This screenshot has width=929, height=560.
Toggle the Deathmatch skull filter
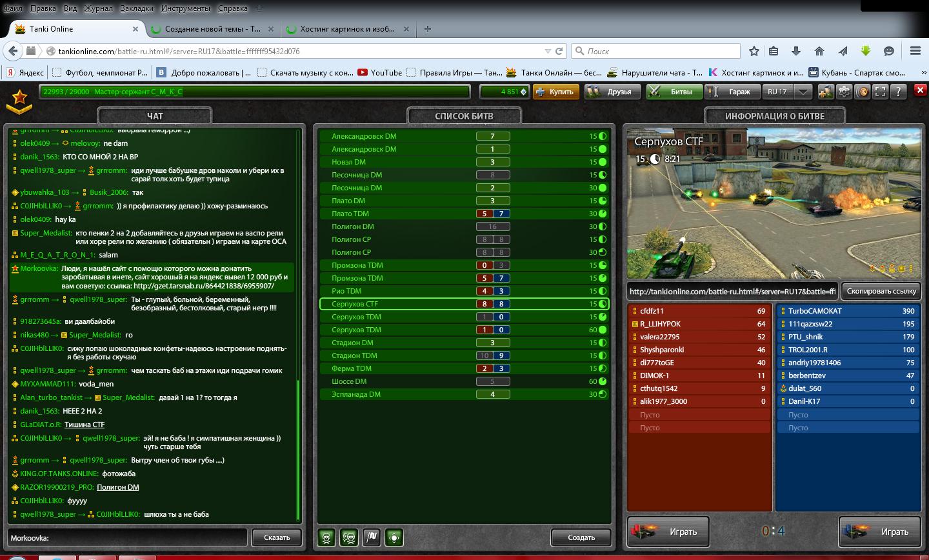(326, 537)
